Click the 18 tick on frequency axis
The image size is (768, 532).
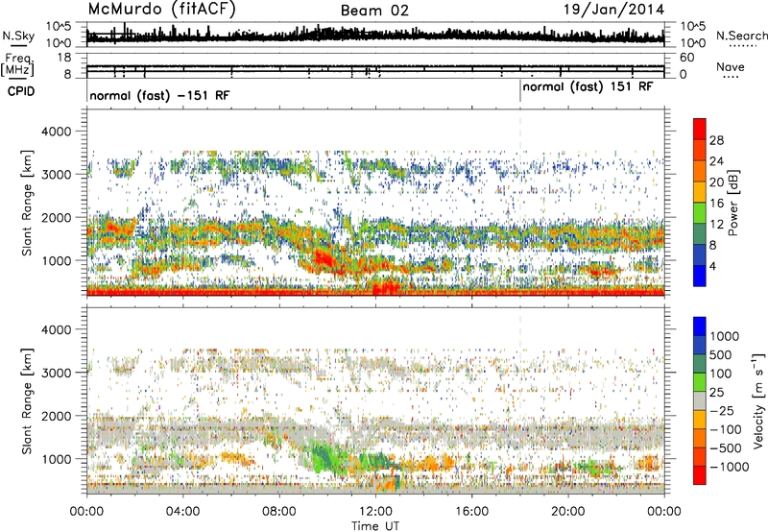coord(65,58)
